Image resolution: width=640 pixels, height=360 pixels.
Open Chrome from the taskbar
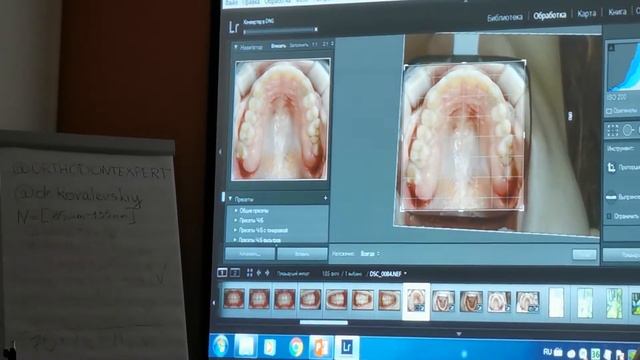(x=296, y=347)
